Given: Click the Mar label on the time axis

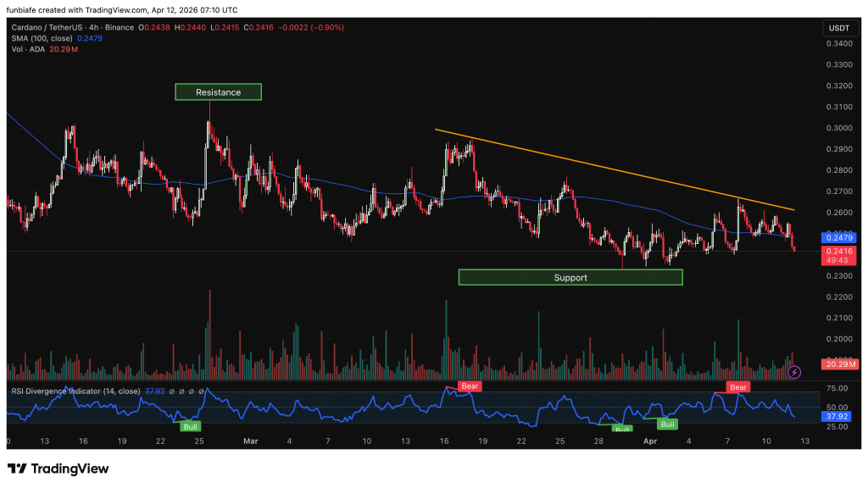Looking at the screenshot, I should tap(250, 441).
